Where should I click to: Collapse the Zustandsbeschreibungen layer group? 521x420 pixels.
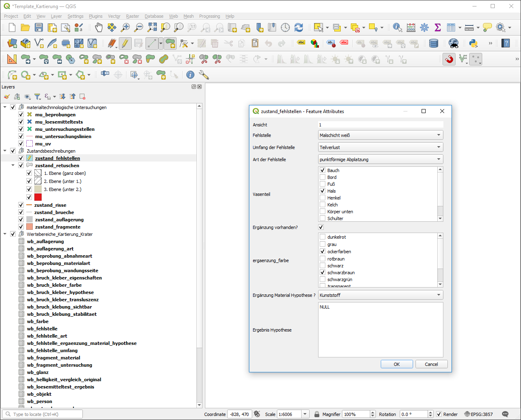(5, 151)
